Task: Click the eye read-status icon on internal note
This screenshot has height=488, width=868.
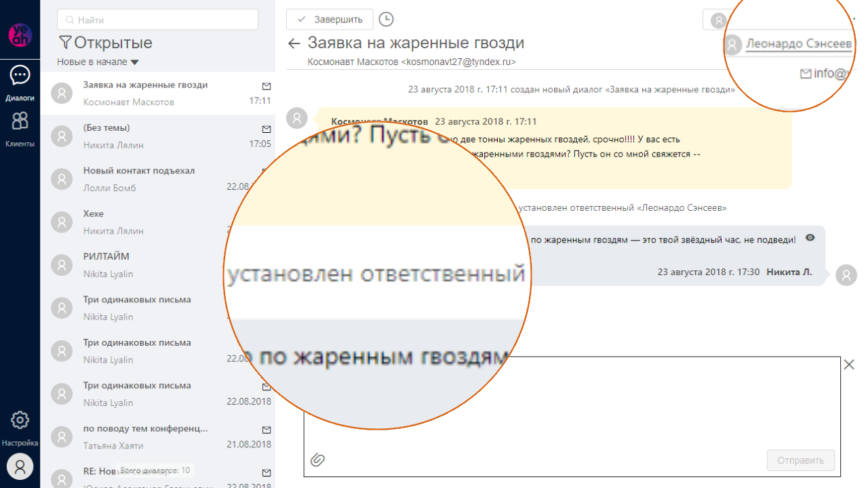Action: 810,238
